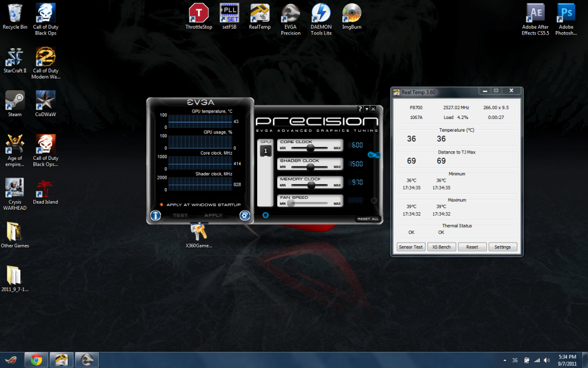Select the 2011_9_7 folder on desktop
This screenshot has width=588, height=368.
pyautogui.click(x=15, y=279)
